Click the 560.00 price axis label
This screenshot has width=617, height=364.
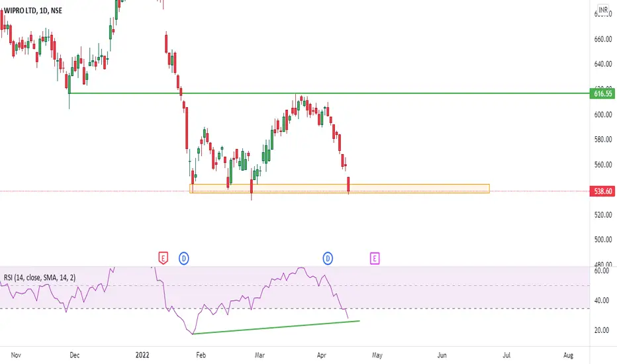603,165
